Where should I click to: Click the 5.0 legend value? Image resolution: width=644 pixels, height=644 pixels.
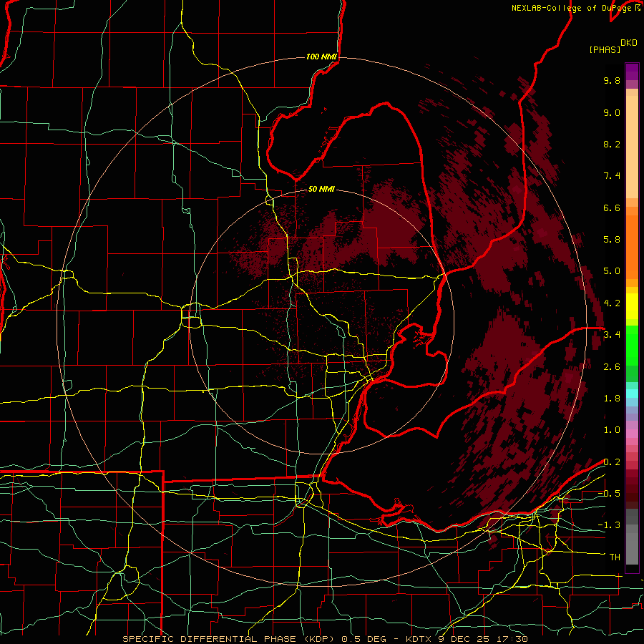(x=612, y=271)
